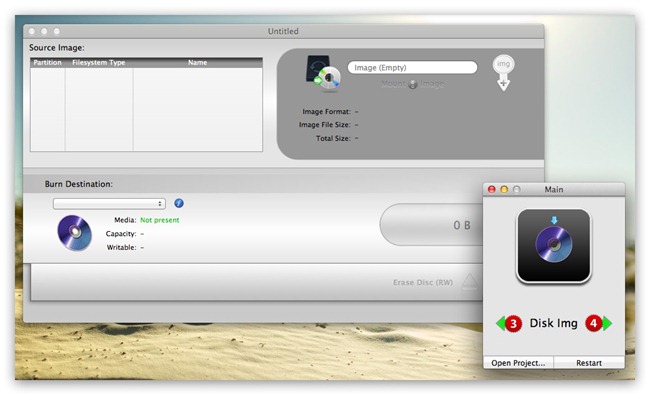Click the large Disk Img app icon
The height and width of the screenshot is (395, 650).
[553, 246]
